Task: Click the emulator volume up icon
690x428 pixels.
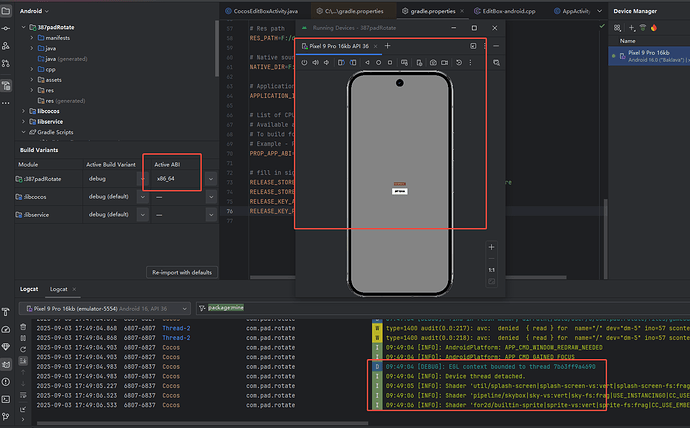Action: [317, 63]
